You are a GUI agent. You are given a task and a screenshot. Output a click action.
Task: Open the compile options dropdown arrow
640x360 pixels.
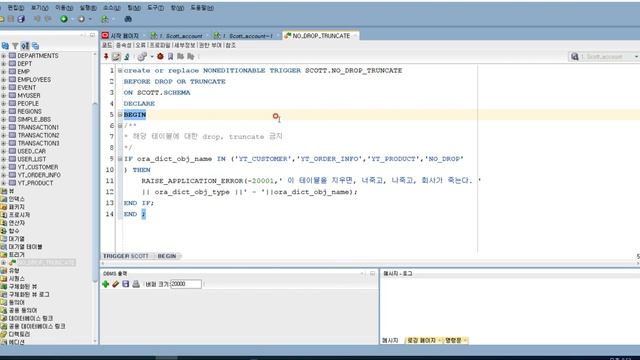tap(152, 57)
